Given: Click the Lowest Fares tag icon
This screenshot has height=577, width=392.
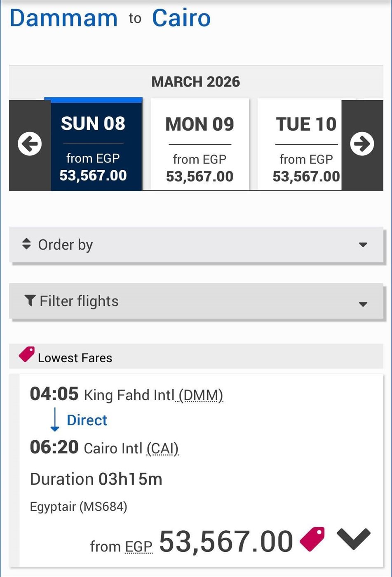Looking at the screenshot, I should (x=27, y=354).
